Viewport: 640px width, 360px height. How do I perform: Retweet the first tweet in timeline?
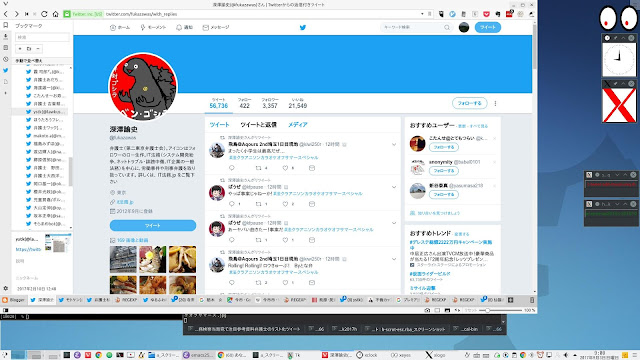(x=258, y=168)
